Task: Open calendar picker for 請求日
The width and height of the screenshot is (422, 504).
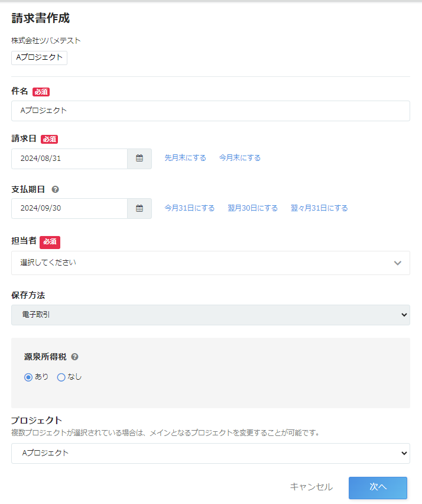Action: point(139,159)
